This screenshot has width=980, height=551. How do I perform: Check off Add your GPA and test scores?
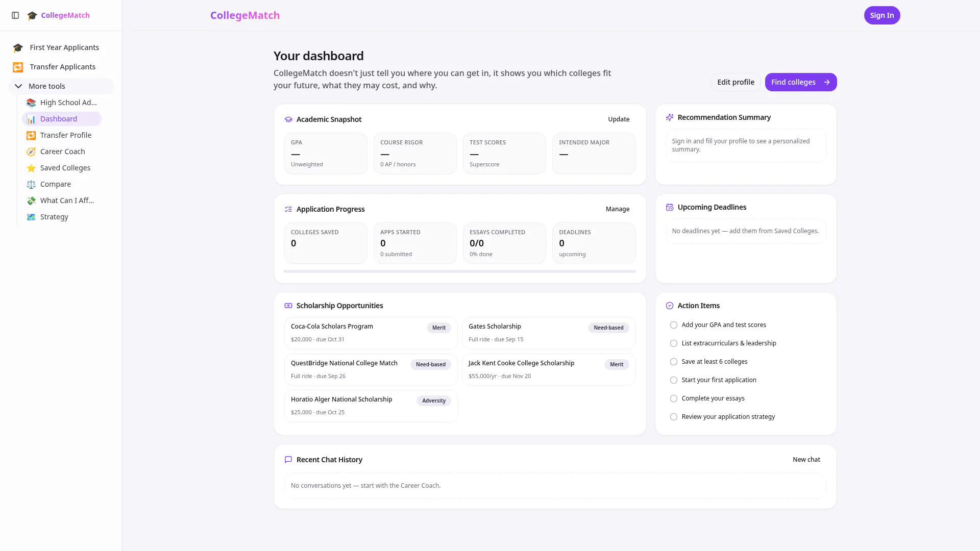tap(674, 325)
